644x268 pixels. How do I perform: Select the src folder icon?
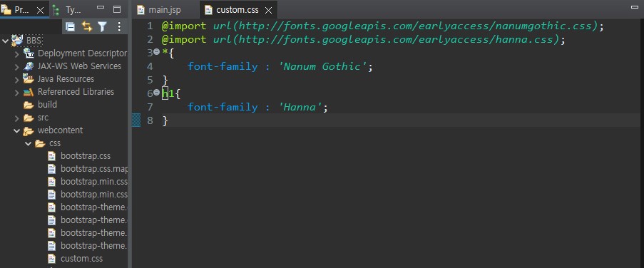[x=29, y=118]
